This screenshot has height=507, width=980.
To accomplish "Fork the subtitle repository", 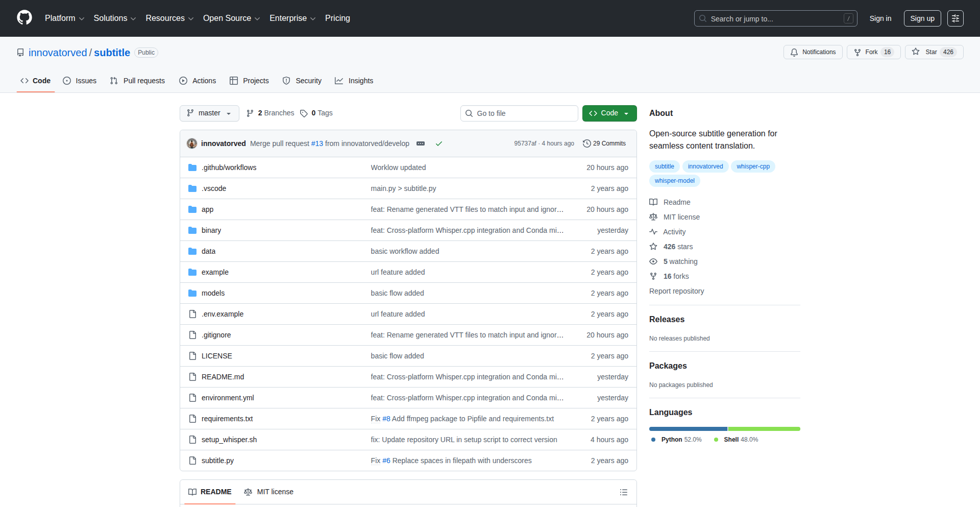I will point(873,52).
